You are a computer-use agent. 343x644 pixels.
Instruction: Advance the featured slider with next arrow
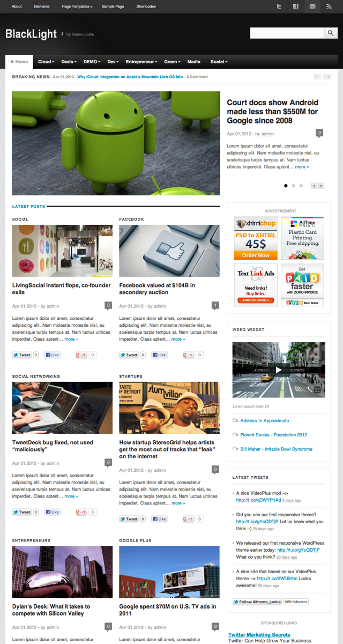coord(321,186)
